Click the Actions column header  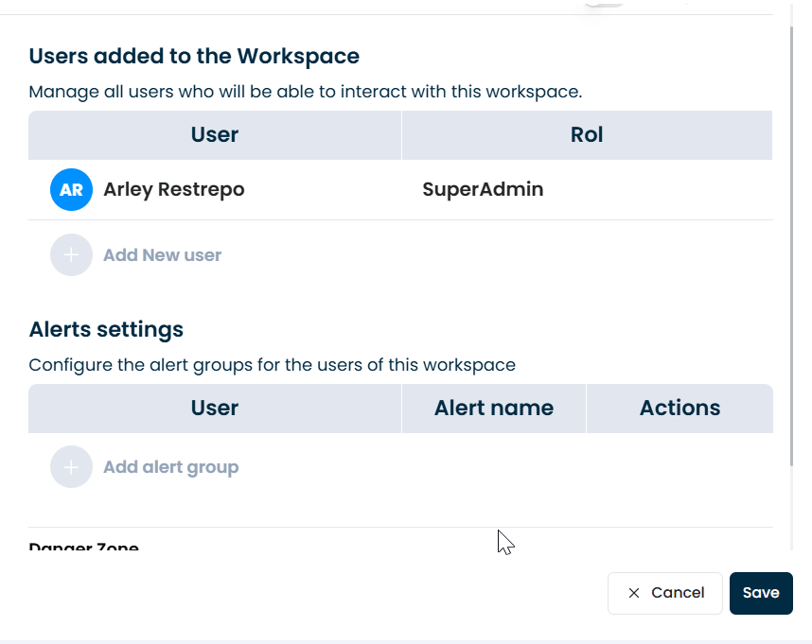pyautogui.click(x=680, y=409)
